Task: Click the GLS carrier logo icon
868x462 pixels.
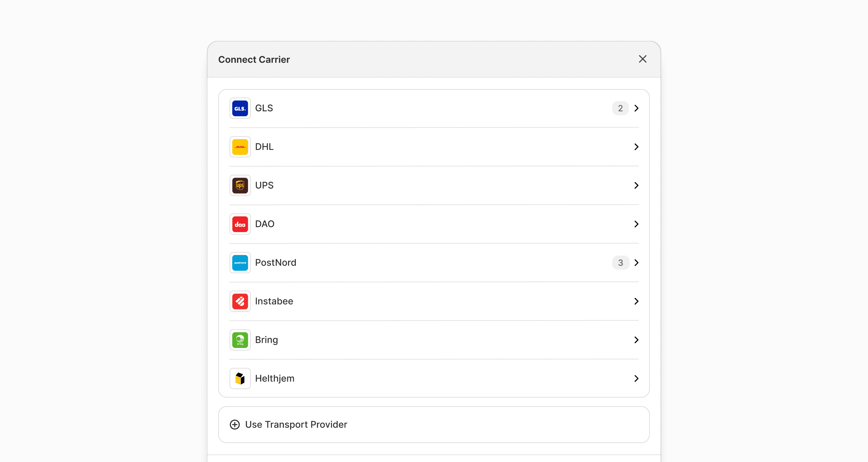Action: [240, 108]
